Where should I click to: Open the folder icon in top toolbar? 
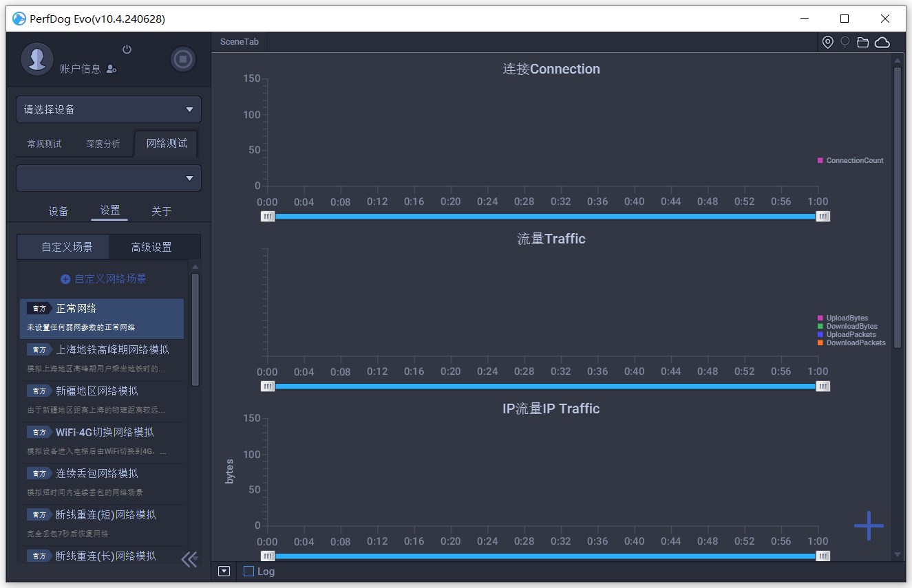(x=862, y=43)
